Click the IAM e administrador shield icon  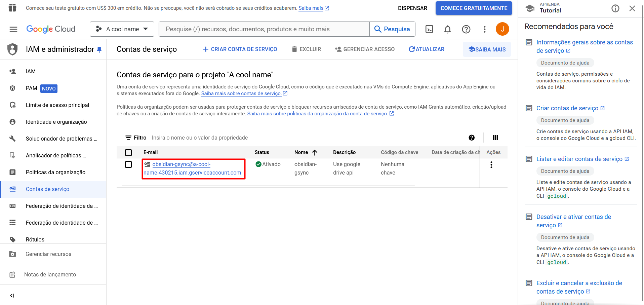coord(12,49)
